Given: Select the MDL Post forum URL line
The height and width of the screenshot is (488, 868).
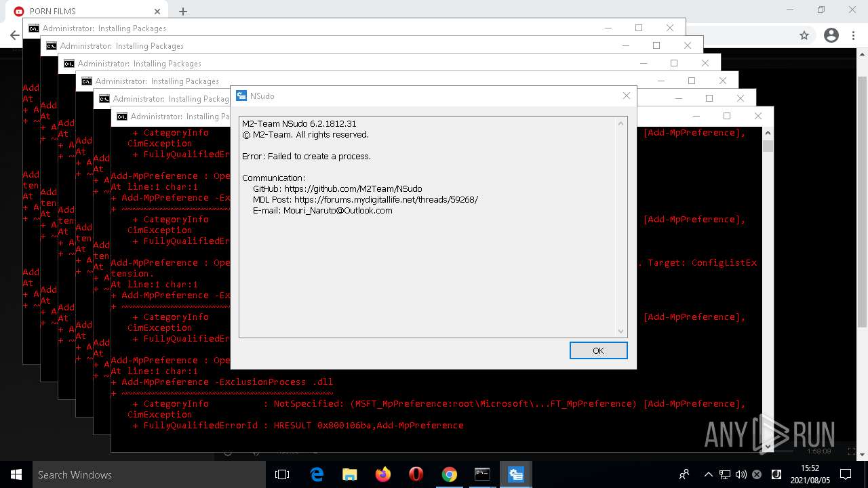Looking at the screenshot, I should coord(365,199).
